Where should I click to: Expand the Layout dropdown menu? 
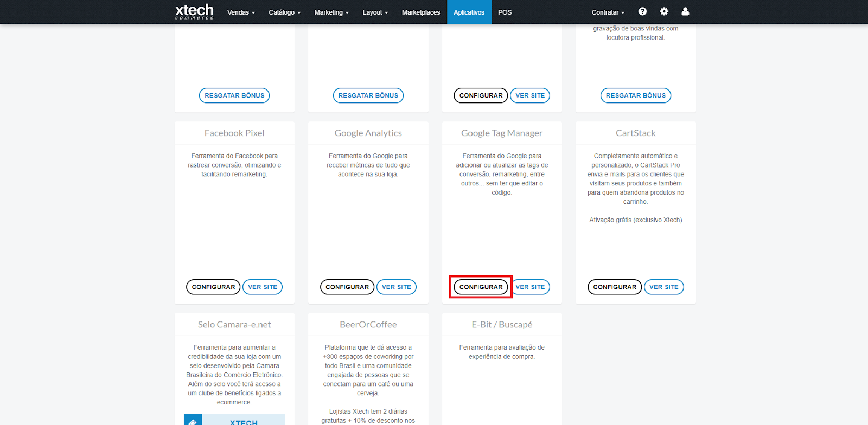tap(375, 12)
